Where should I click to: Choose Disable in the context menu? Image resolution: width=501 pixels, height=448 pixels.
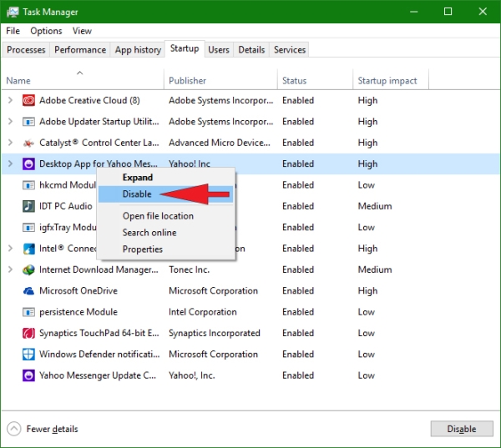(166, 194)
